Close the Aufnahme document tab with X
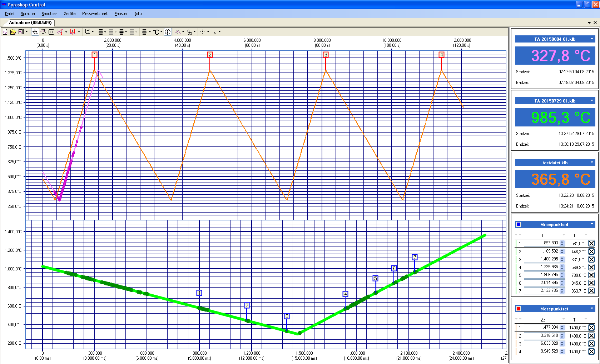The height and width of the screenshot is (364, 600). pos(595,23)
